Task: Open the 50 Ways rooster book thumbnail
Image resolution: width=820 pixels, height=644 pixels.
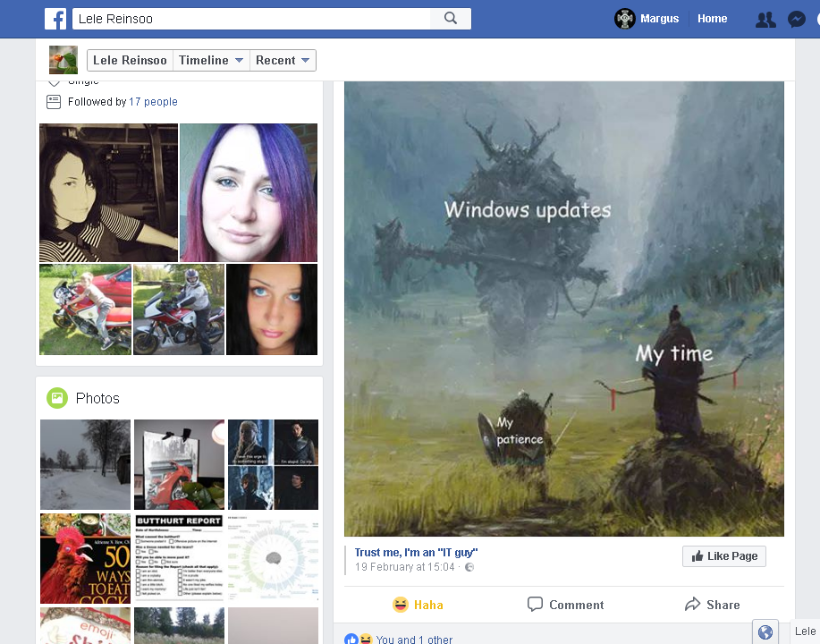Action: (85, 558)
